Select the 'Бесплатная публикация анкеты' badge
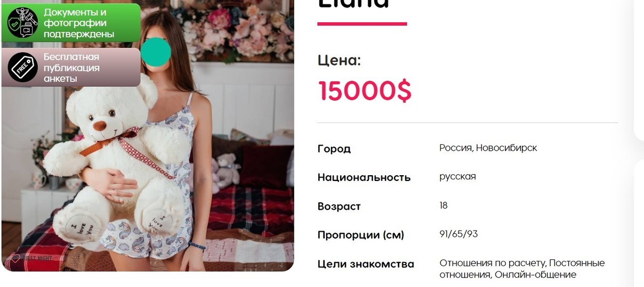 coord(71,68)
